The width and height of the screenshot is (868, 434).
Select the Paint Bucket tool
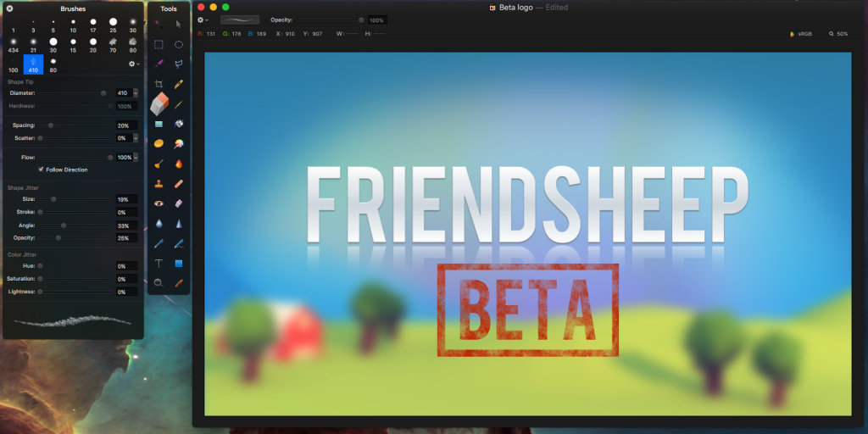pyautogui.click(x=179, y=124)
